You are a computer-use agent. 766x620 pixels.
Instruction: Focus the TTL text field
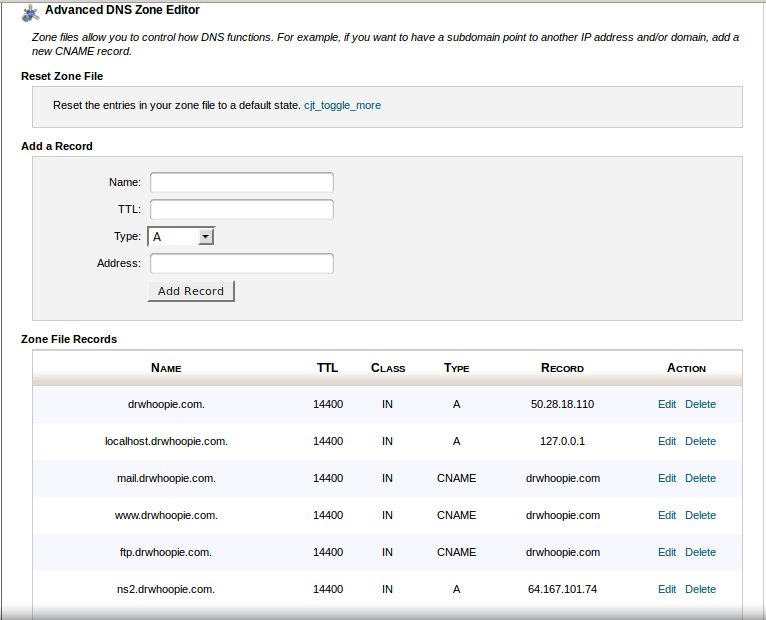[241, 209]
